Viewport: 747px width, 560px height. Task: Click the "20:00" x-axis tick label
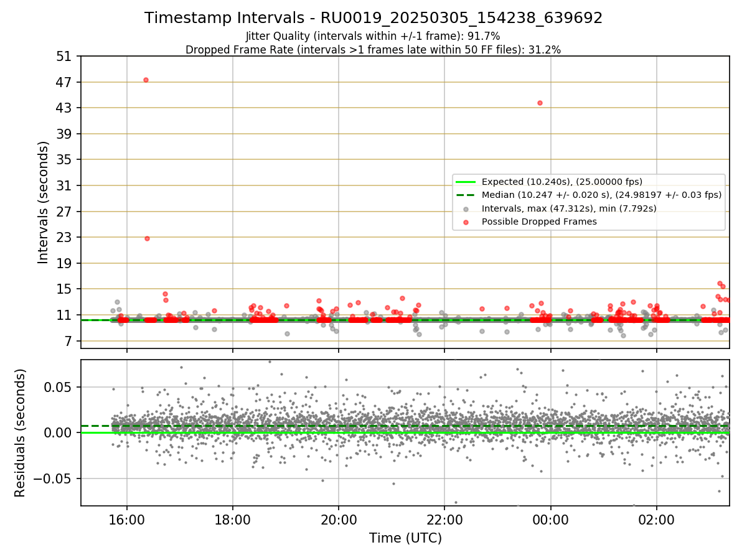(x=339, y=520)
